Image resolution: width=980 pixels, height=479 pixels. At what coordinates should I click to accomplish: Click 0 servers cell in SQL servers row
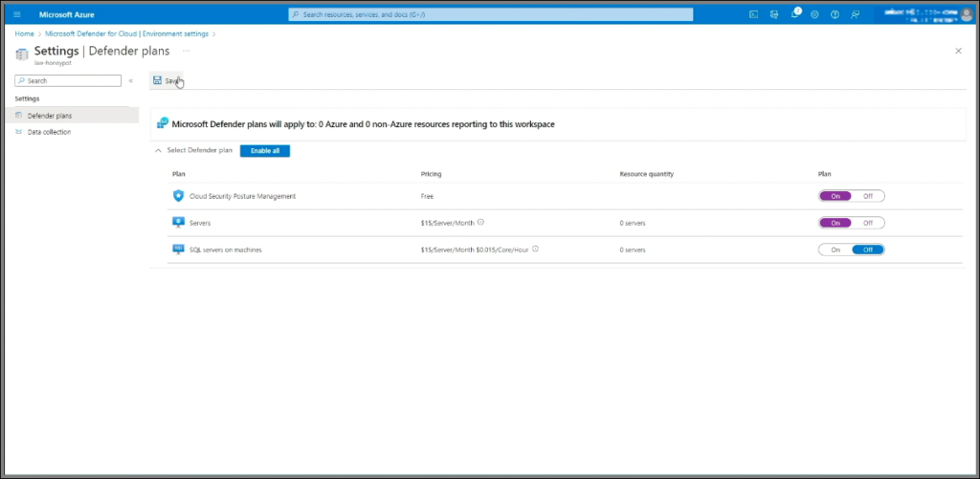633,250
